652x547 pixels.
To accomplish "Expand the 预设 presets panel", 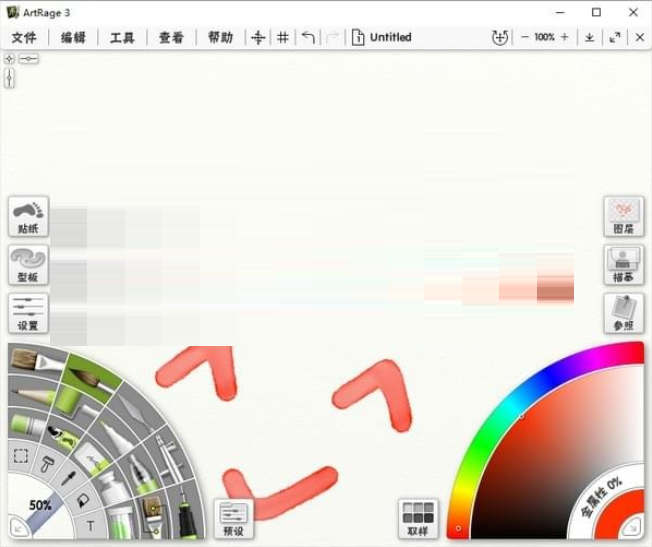I will pos(233,519).
